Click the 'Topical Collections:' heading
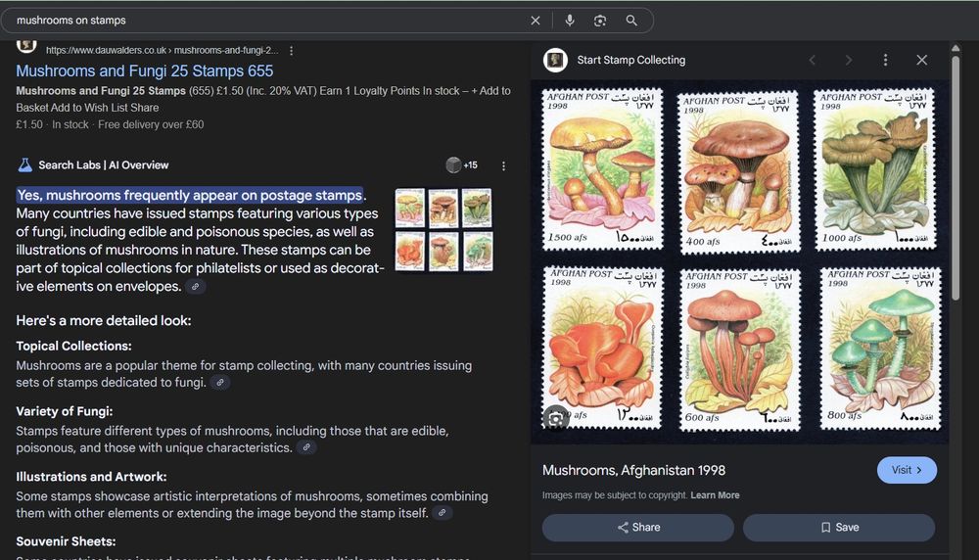This screenshot has width=979, height=560. pos(73,346)
